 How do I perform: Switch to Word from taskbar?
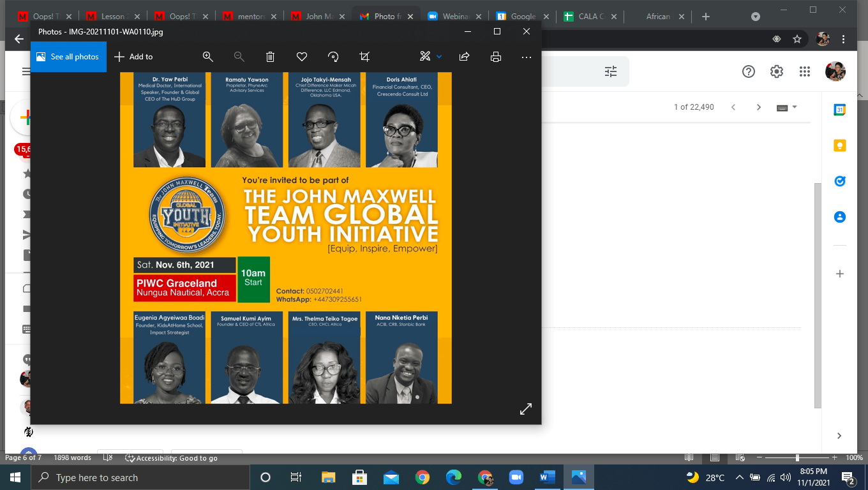[547, 477]
